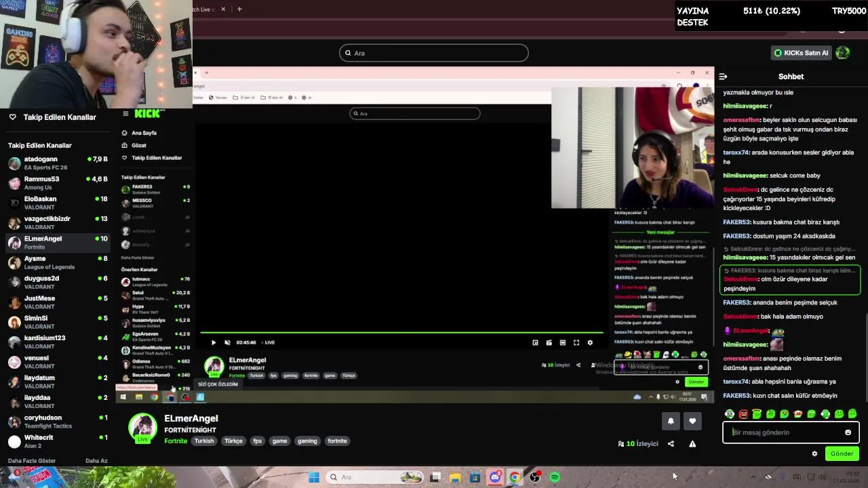This screenshot has width=868, height=488.
Task: Open File Explorer from the taskbar
Action: 455,477
